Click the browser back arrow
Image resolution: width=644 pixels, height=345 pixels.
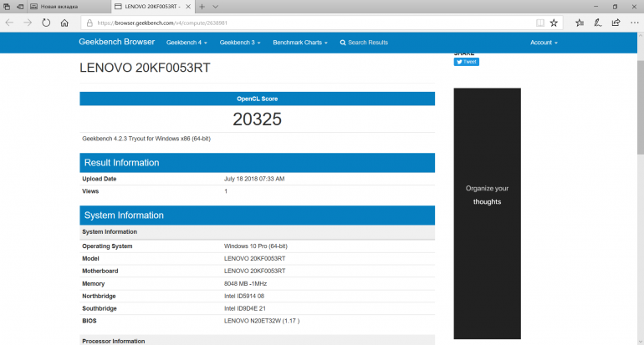pos(9,23)
